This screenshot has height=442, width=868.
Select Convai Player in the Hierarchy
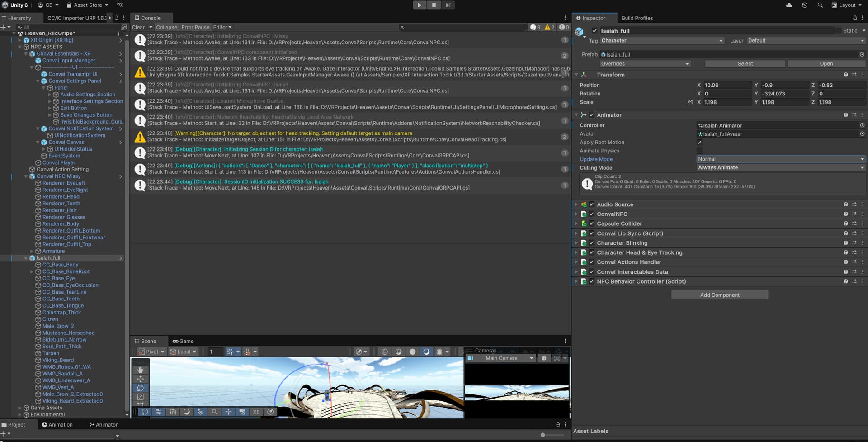point(59,163)
